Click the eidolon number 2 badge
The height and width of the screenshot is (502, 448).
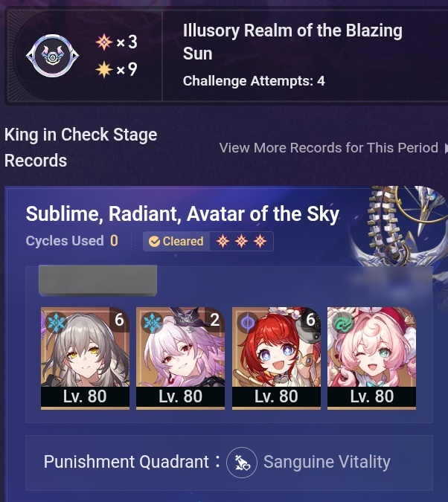coord(214,319)
